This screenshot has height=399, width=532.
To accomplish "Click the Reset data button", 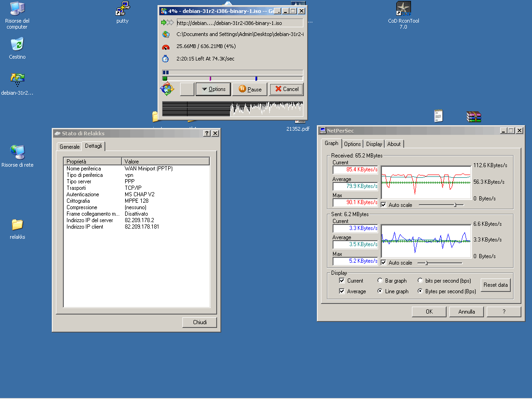I will [x=496, y=285].
